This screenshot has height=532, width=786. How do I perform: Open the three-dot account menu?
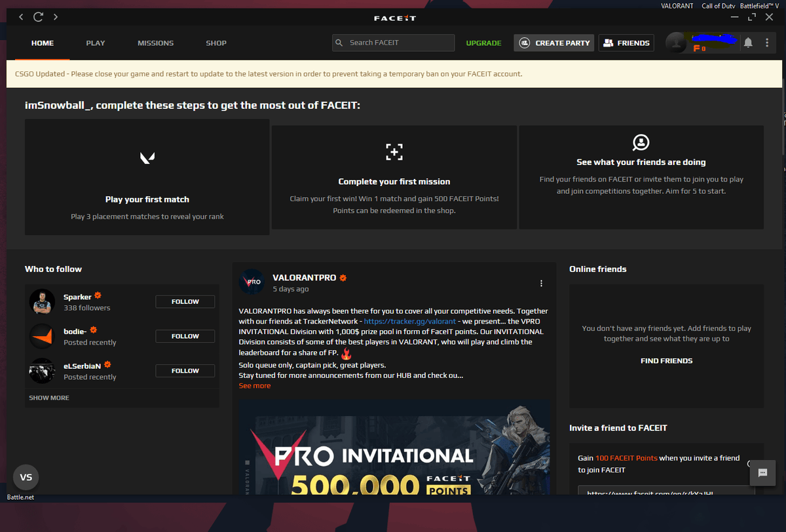click(767, 43)
